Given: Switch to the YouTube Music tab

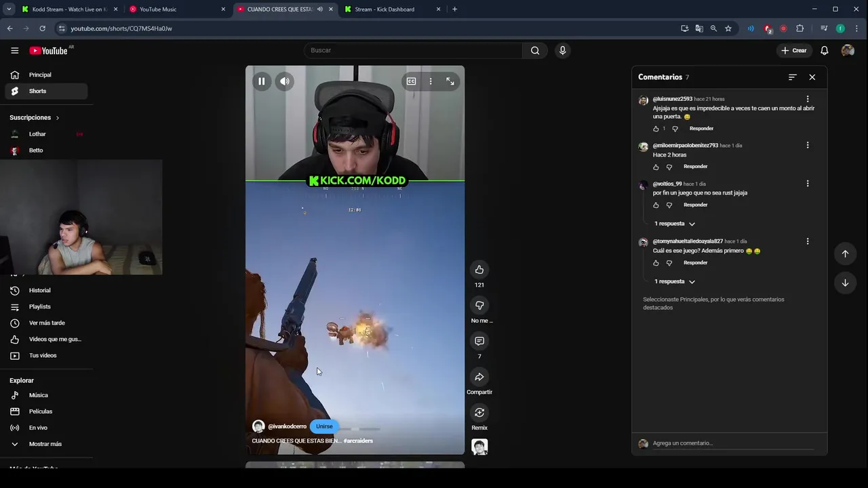Looking at the screenshot, I should [178, 9].
